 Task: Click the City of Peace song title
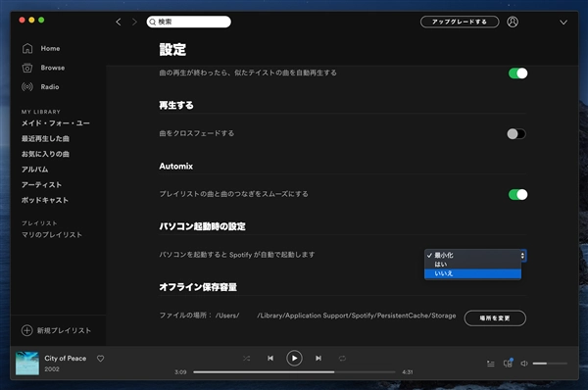[x=66, y=358]
